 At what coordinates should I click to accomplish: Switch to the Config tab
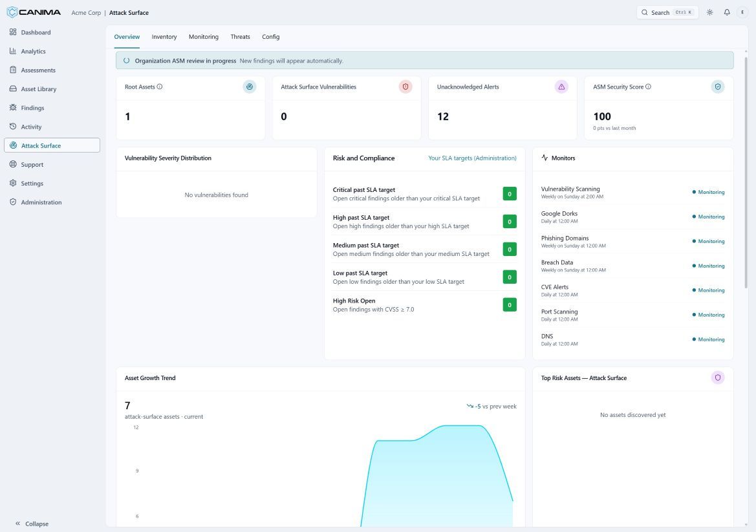tap(270, 37)
